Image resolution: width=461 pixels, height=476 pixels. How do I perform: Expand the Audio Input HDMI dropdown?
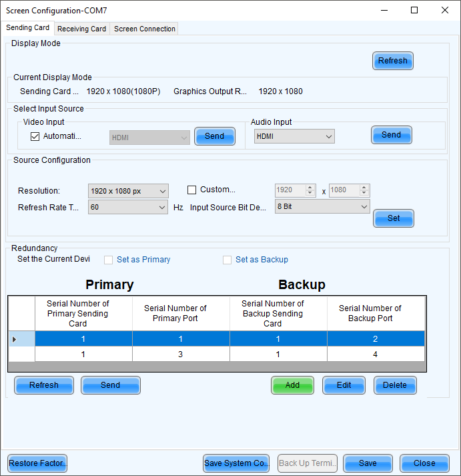[x=294, y=136]
